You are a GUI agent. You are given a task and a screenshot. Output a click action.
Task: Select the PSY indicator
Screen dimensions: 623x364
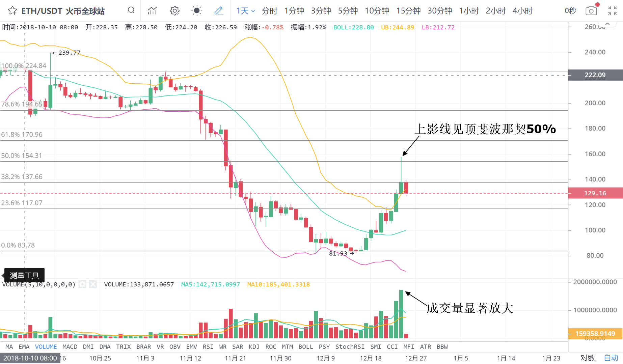(324, 346)
